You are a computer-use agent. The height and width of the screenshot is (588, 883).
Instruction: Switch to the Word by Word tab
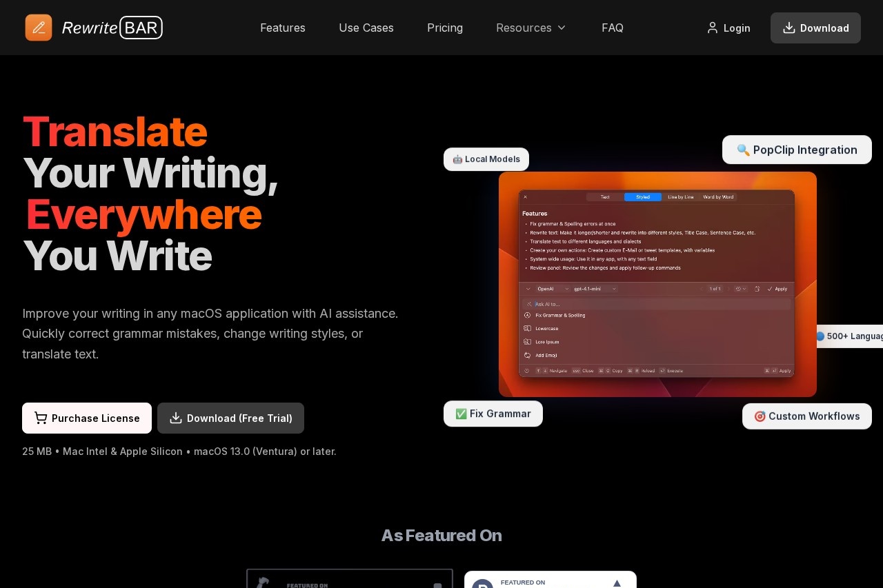click(x=717, y=196)
